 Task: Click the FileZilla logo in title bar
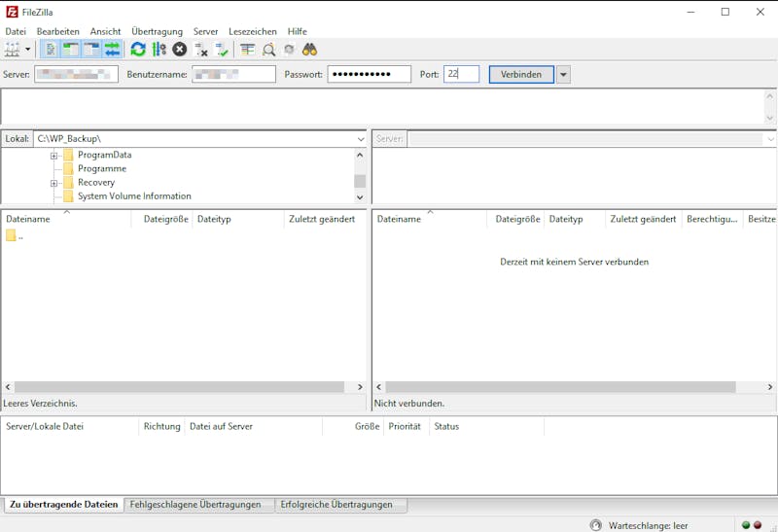point(12,12)
